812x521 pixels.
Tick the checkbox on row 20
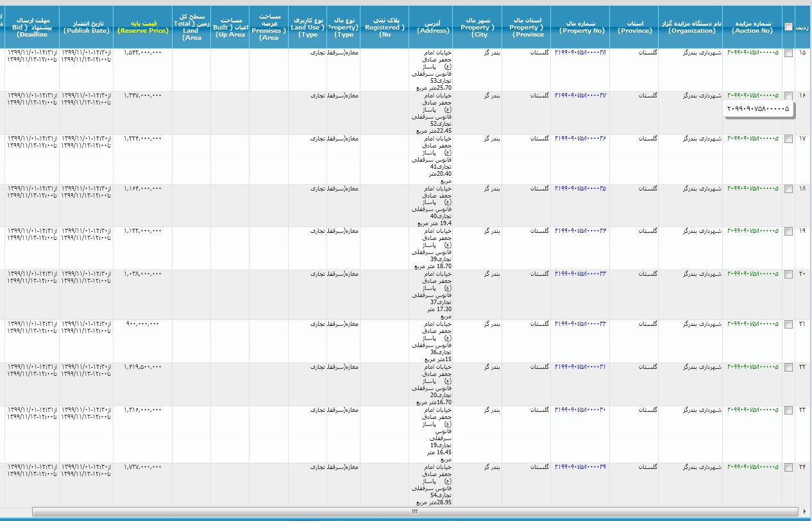(x=788, y=274)
